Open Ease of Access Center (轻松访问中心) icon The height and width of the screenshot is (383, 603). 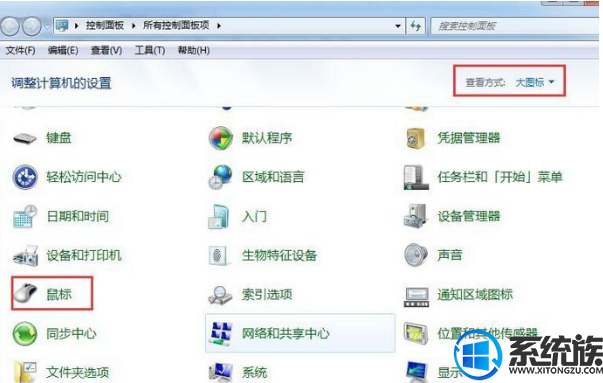point(25,177)
